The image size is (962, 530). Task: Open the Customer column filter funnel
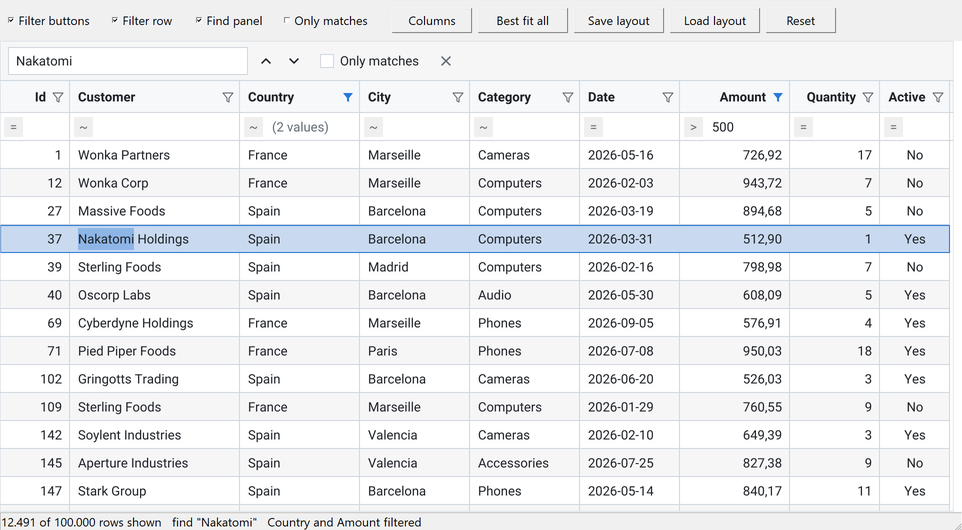click(228, 97)
